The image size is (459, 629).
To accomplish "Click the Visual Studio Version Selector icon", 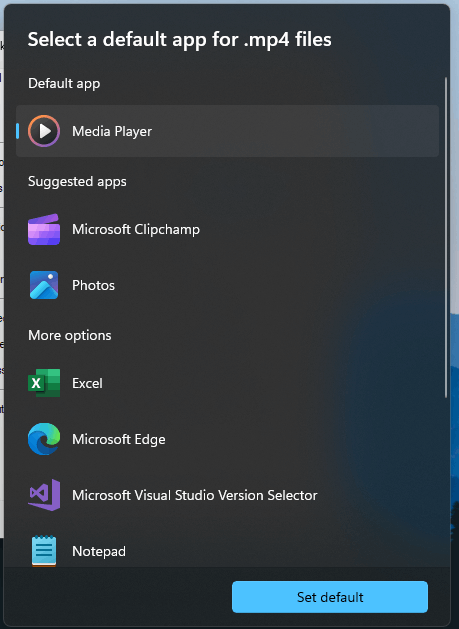I will (44, 495).
